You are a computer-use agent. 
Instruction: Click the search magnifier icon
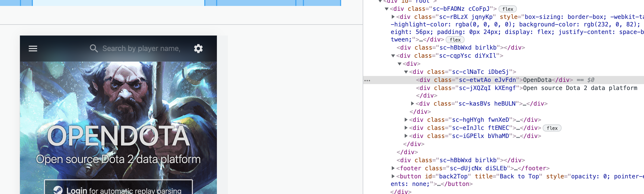pyautogui.click(x=94, y=48)
